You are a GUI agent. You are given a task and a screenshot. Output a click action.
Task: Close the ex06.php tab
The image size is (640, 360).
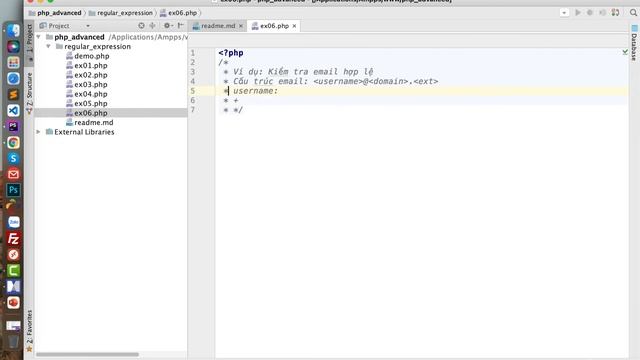[x=294, y=26]
